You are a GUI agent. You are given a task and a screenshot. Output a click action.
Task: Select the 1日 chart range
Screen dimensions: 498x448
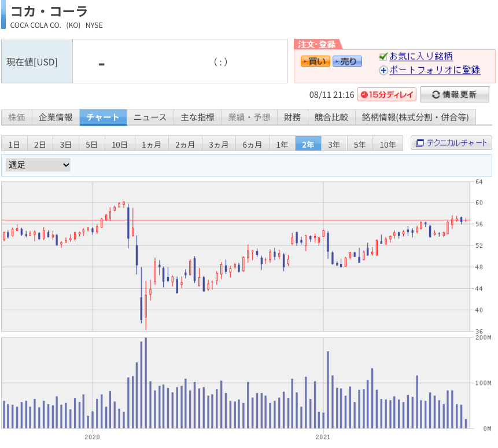[x=14, y=145]
